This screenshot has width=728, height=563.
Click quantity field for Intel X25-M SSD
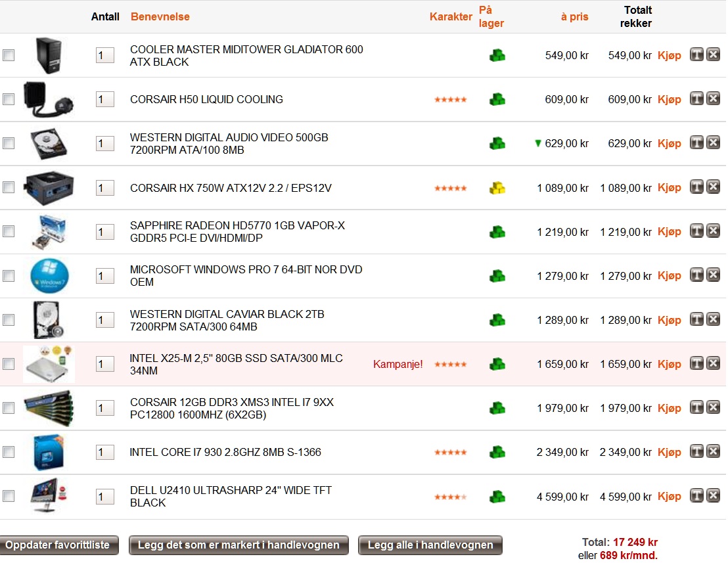click(105, 365)
